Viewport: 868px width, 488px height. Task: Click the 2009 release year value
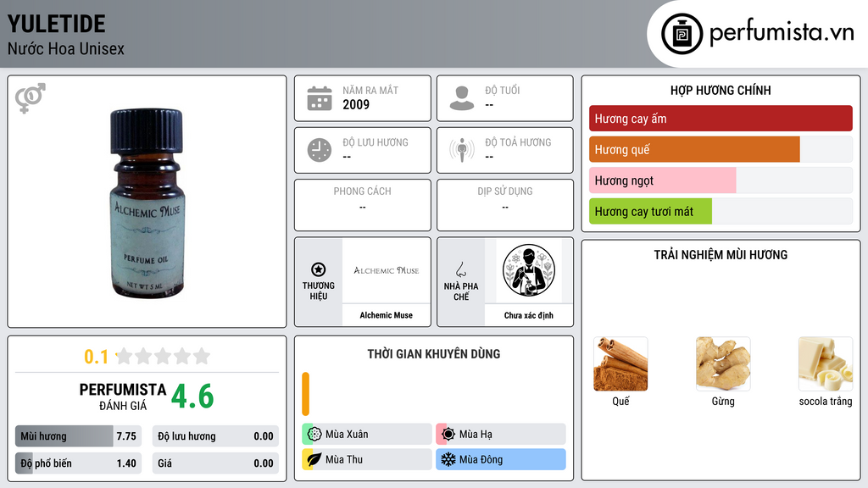coord(356,104)
